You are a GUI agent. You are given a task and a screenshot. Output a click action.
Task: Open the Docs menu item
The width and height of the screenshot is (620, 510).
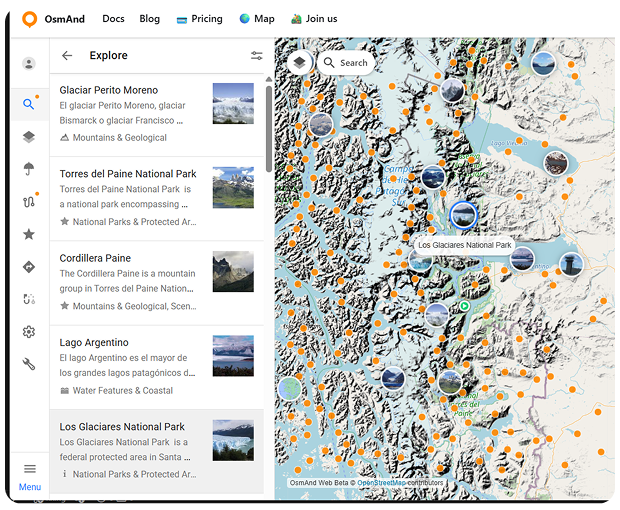(x=113, y=19)
